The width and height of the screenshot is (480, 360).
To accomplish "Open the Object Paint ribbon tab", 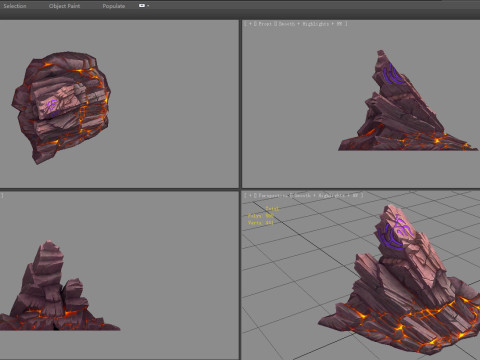I will click(x=64, y=6).
